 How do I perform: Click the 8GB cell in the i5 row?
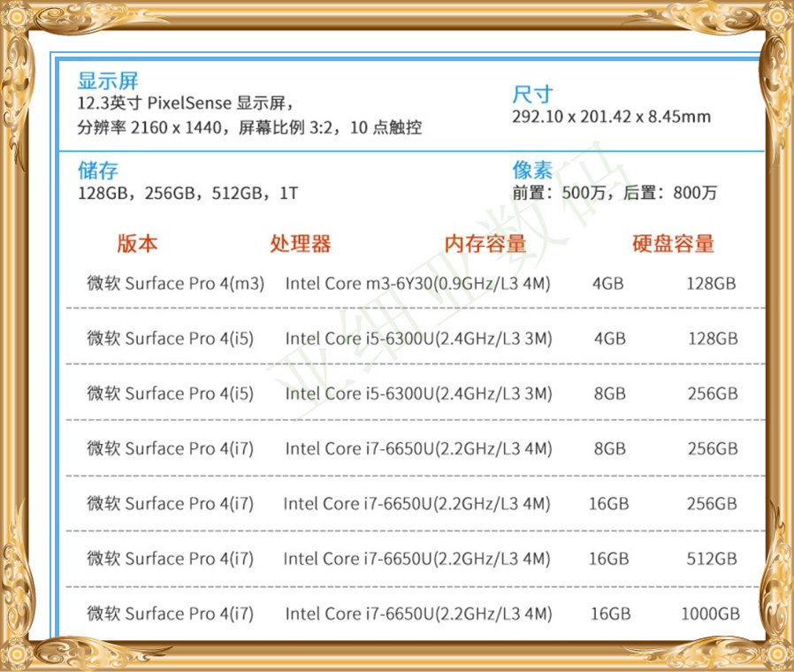pos(610,393)
